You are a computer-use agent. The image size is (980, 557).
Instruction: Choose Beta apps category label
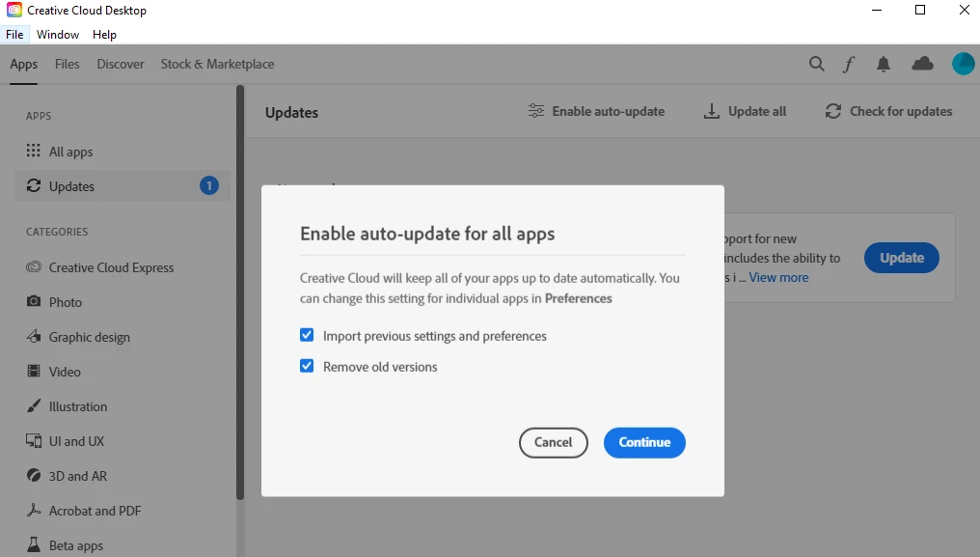click(x=75, y=545)
